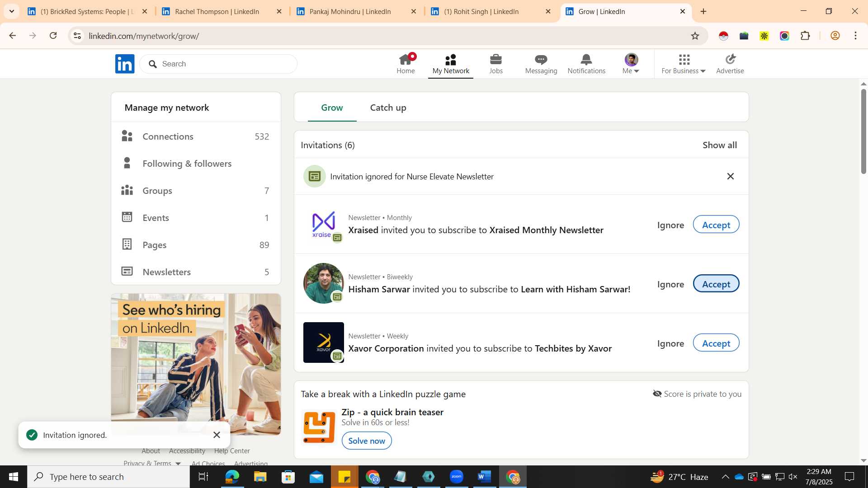Screen dimensions: 868x488
Task: Click the Xraised logo thumbnail
Action: click(324, 224)
